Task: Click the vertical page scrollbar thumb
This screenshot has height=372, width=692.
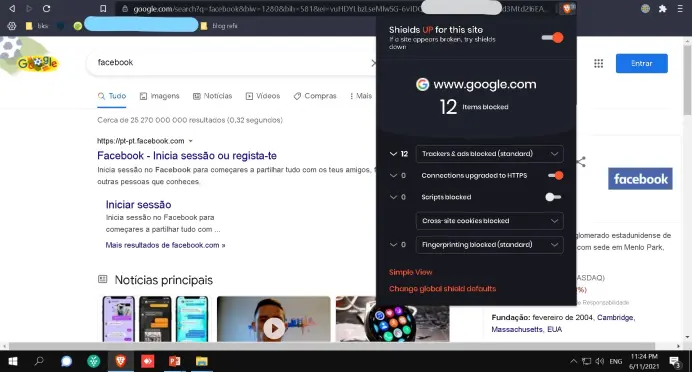Action: [x=688, y=79]
